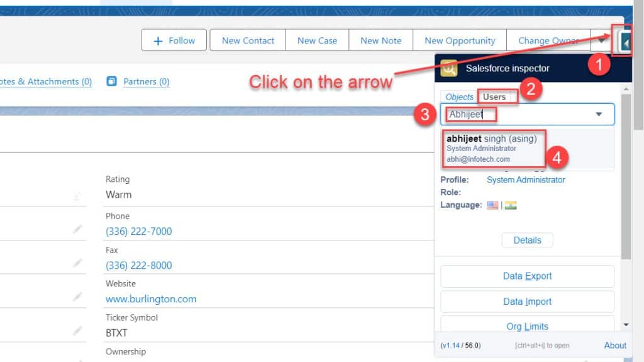The height and width of the screenshot is (362, 644).
Task: Toggle the Salesforce inspector side arrow
Action: 626,42
